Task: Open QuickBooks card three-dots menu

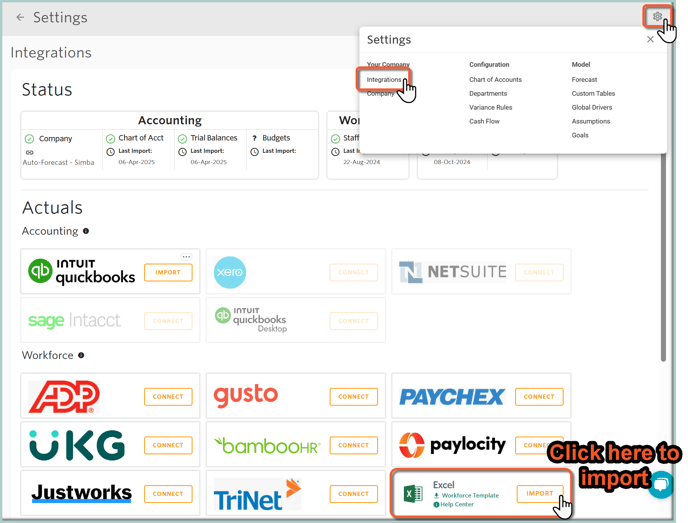Action: pyautogui.click(x=186, y=257)
